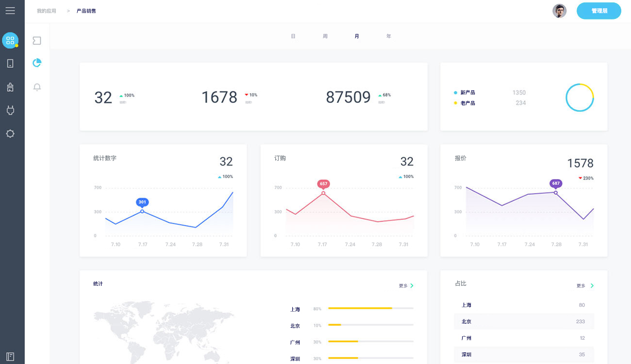This screenshot has height=364, width=631.
Task: Open the pie chart statistics icon
Action: (x=37, y=63)
